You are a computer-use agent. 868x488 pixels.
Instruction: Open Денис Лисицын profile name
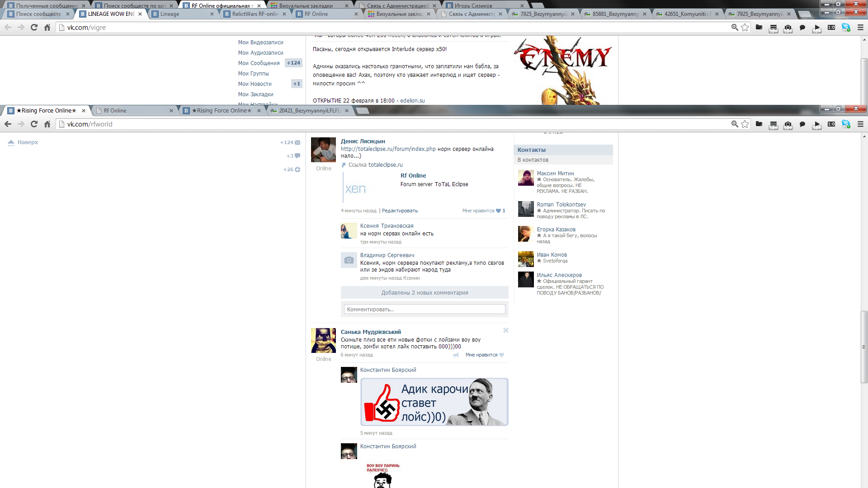(x=363, y=141)
